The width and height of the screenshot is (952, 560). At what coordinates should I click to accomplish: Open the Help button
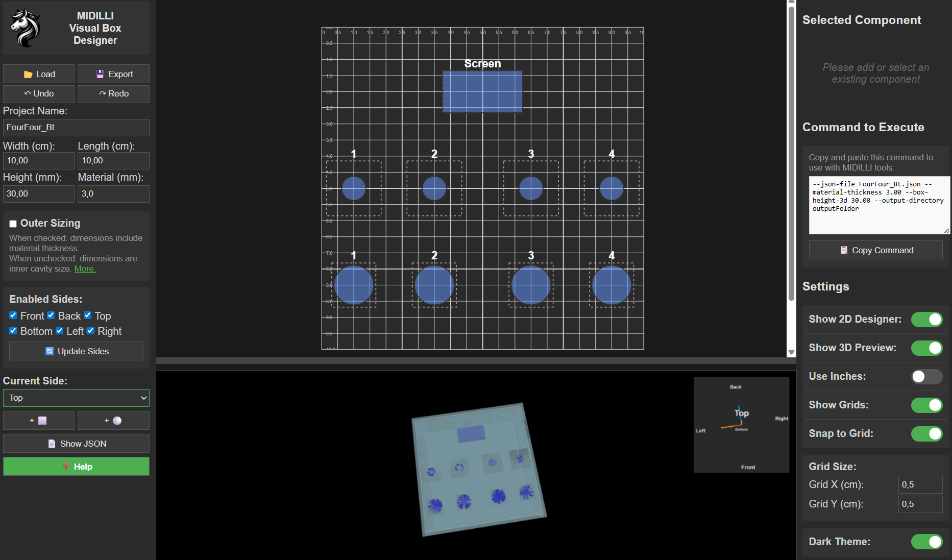coord(76,467)
